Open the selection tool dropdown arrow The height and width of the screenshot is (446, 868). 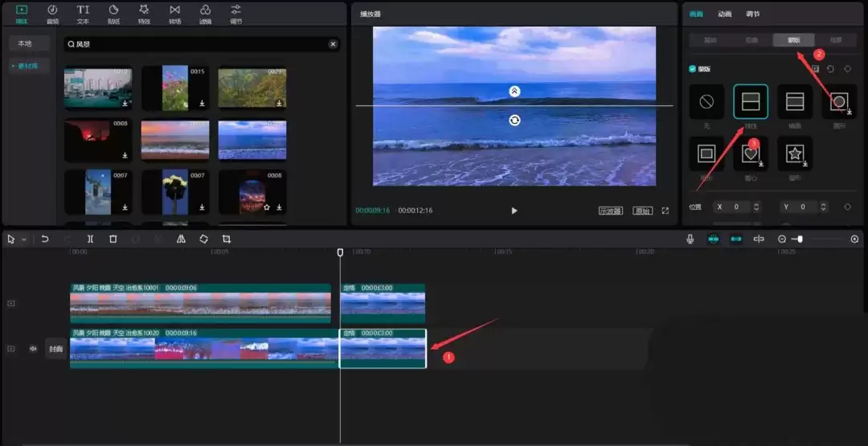pyautogui.click(x=24, y=239)
